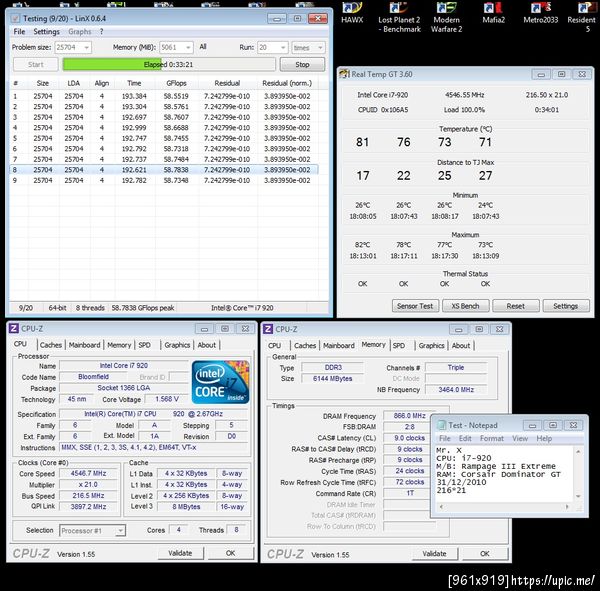The width and height of the screenshot is (600, 591).
Task: Open the File menu in LinX
Action: 19,32
